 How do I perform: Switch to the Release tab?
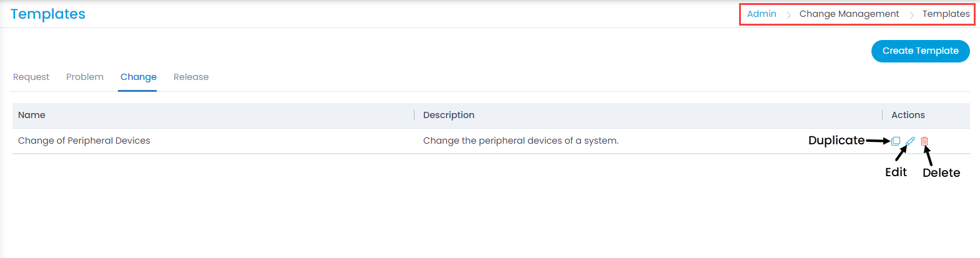[x=191, y=77]
